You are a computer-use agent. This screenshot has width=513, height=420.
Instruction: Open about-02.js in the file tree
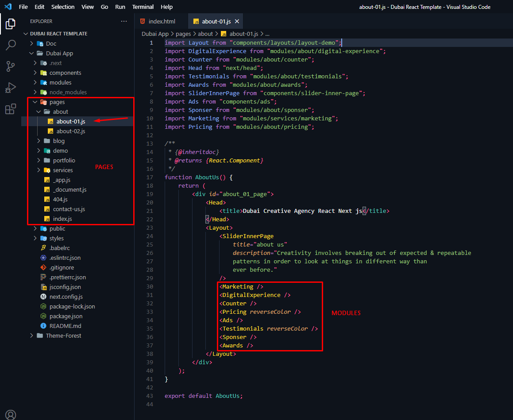(x=71, y=131)
